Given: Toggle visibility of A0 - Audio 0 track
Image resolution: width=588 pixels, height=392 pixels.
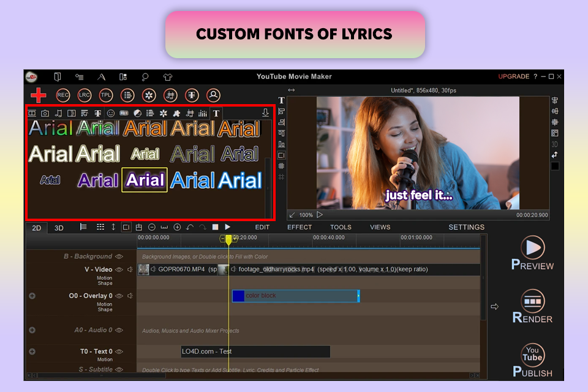Looking at the screenshot, I should [119, 330].
